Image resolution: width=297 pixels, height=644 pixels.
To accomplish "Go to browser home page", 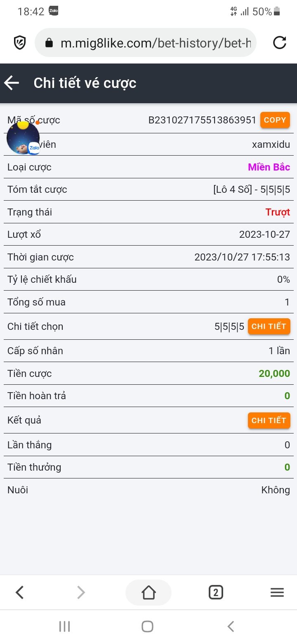I will (x=148, y=593).
